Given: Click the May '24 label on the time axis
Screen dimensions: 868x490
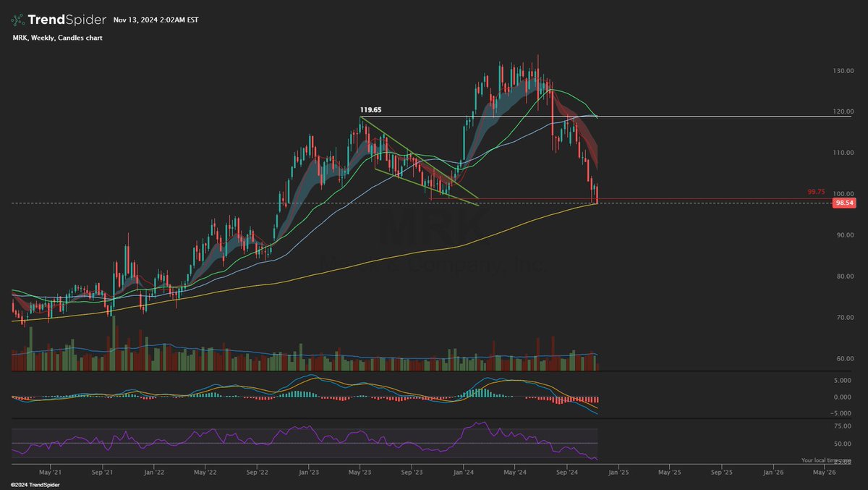Looking at the screenshot, I should 516,470.
